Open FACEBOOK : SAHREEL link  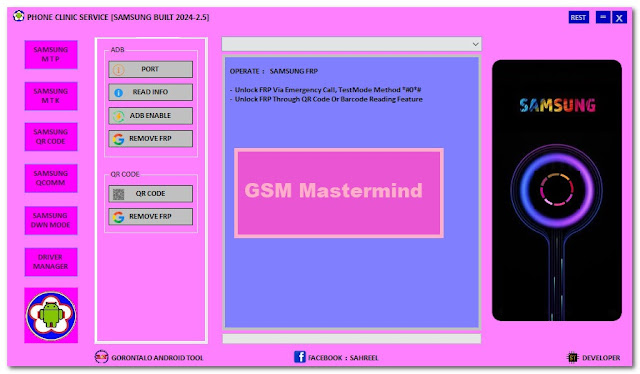(x=343, y=358)
